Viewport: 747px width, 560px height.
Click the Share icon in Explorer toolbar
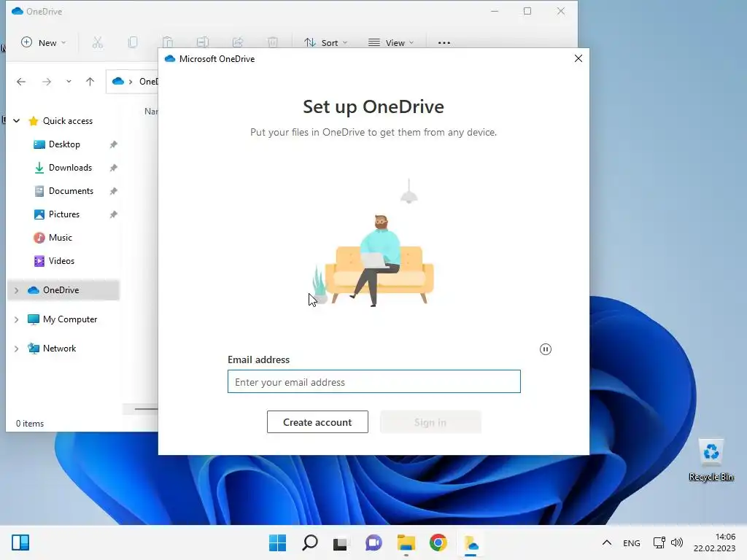pyautogui.click(x=238, y=42)
